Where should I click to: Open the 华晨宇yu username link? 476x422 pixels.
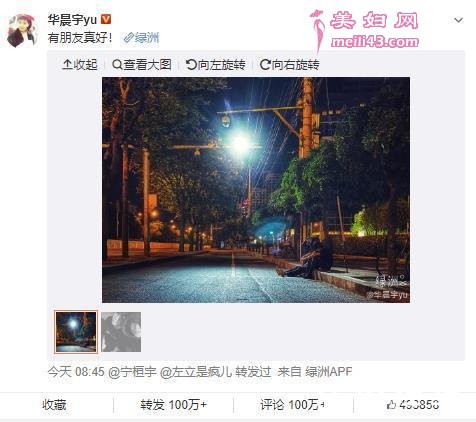tap(72, 20)
